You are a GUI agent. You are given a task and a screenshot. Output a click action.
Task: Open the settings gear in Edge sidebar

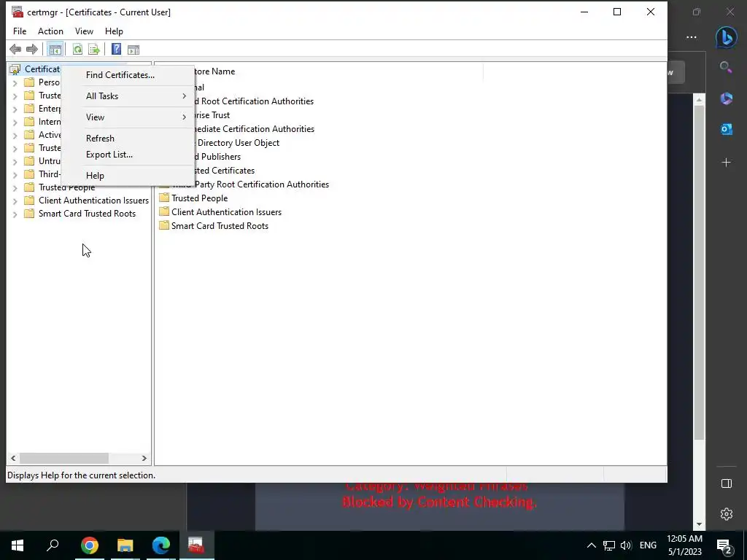[726, 514]
